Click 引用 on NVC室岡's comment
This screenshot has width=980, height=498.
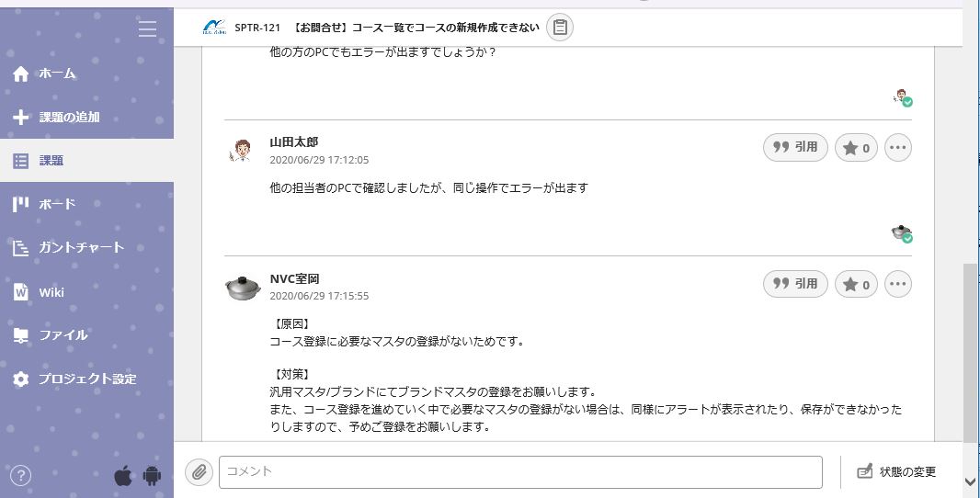[795, 284]
